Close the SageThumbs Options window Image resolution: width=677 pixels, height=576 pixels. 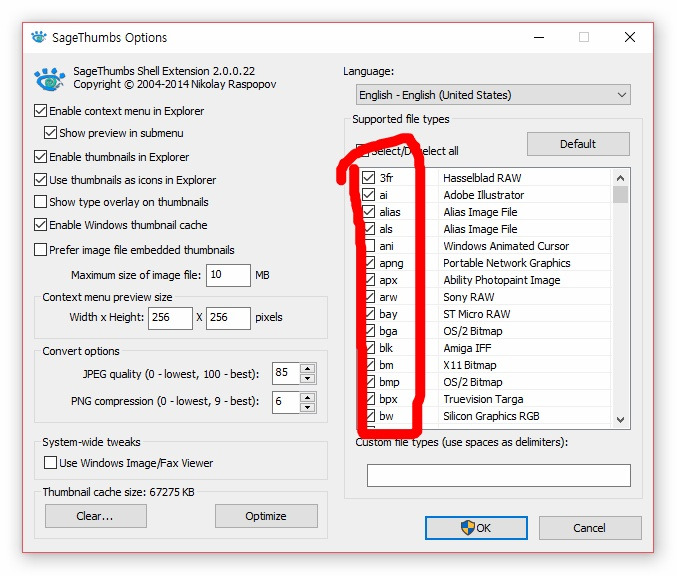click(630, 37)
